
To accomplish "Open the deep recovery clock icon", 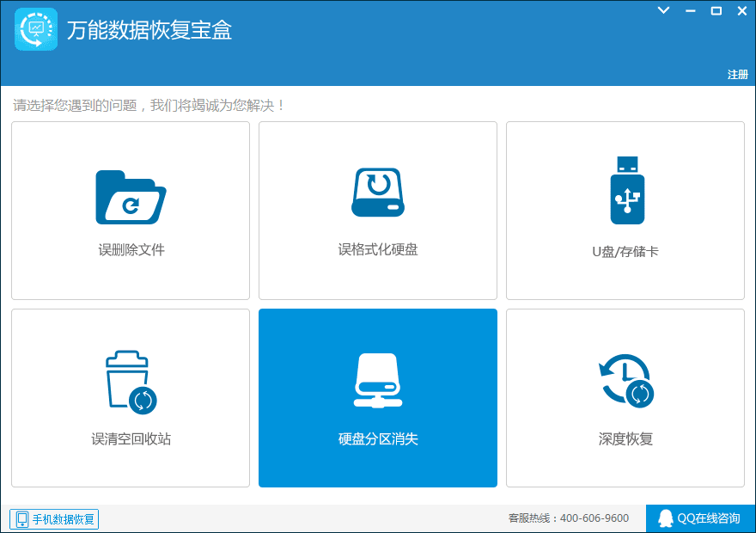I will click(x=625, y=380).
